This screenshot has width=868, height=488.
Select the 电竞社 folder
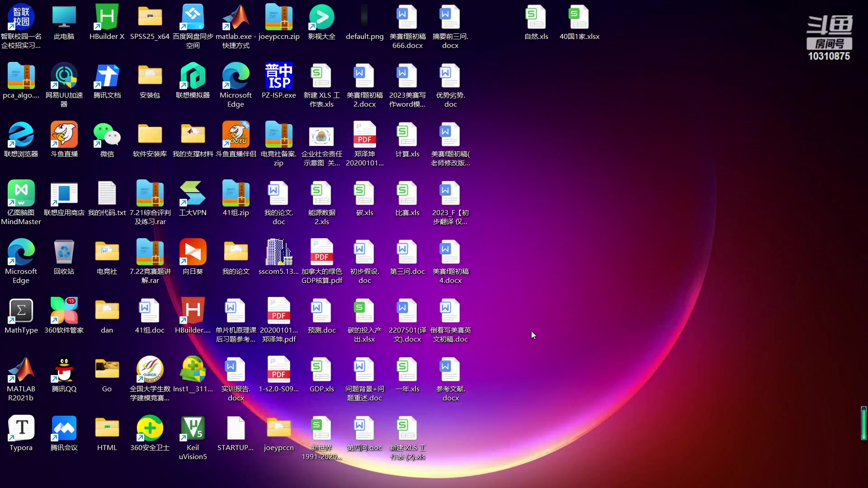click(x=107, y=257)
